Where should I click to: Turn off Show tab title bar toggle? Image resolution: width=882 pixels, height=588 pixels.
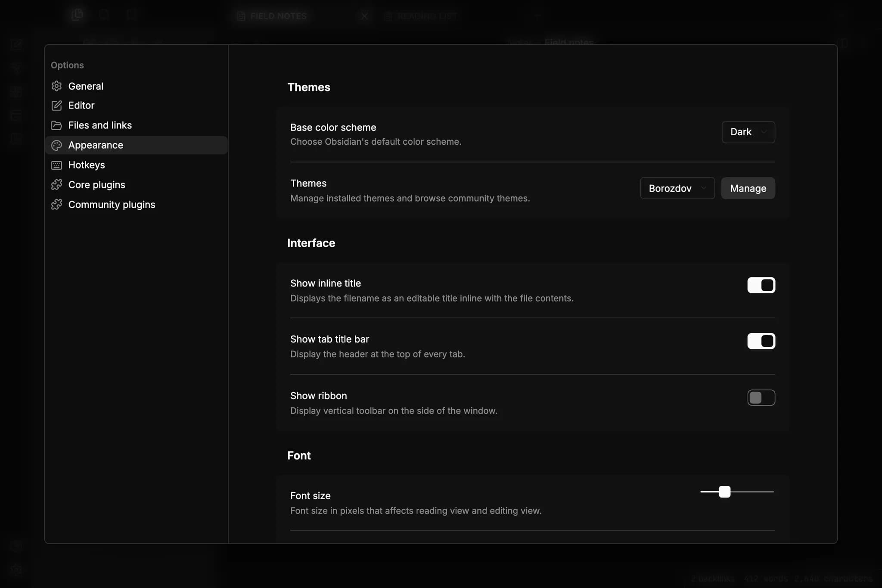(761, 341)
